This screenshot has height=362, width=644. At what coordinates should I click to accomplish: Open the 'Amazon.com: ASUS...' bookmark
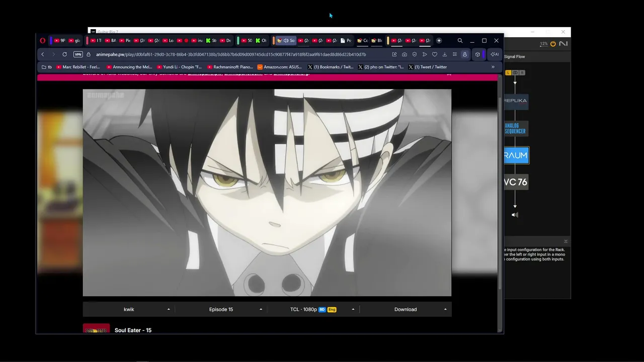tap(279, 67)
